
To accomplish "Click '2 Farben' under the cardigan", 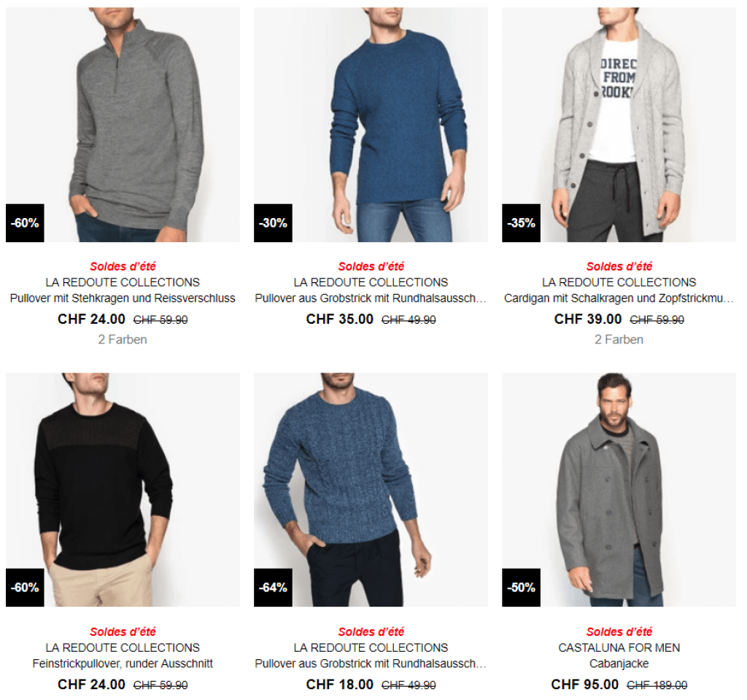I will tap(619, 340).
